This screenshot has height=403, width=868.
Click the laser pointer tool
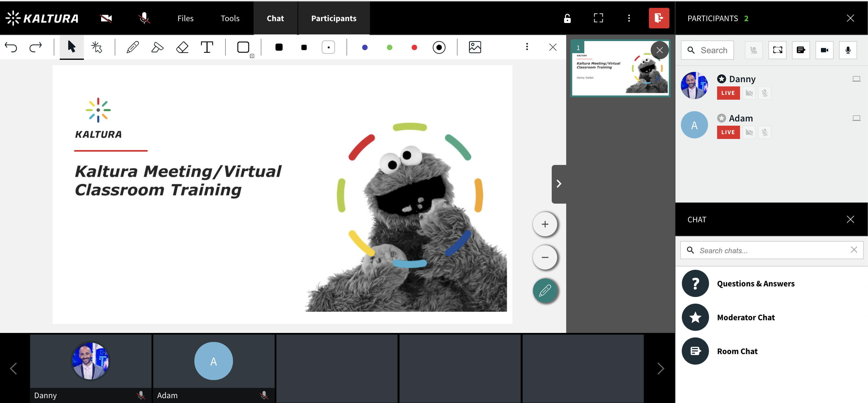pyautogui.click(x=97, y=47)
